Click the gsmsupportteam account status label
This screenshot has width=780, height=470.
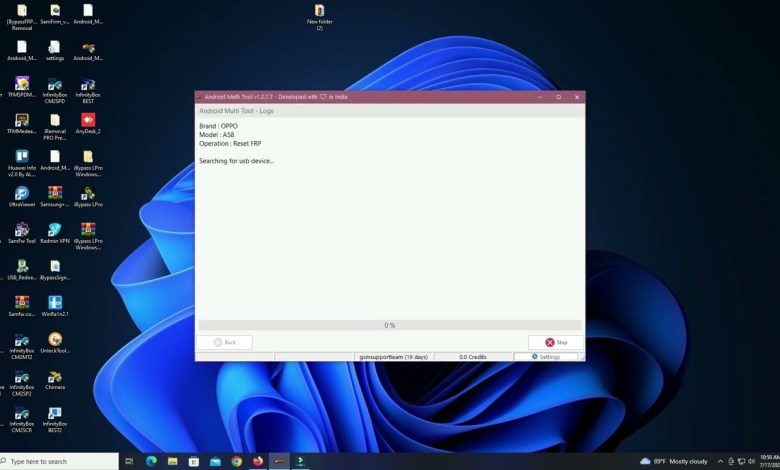click(393, 357)
